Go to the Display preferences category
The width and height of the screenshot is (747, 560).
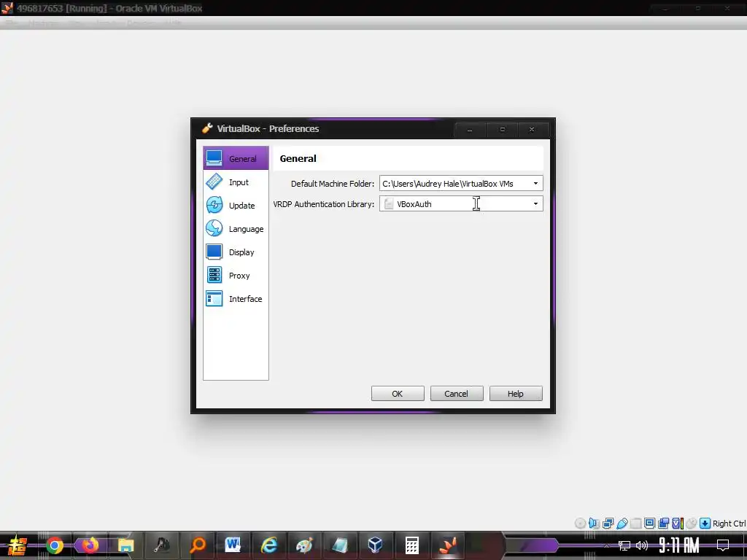coord(236,252)
